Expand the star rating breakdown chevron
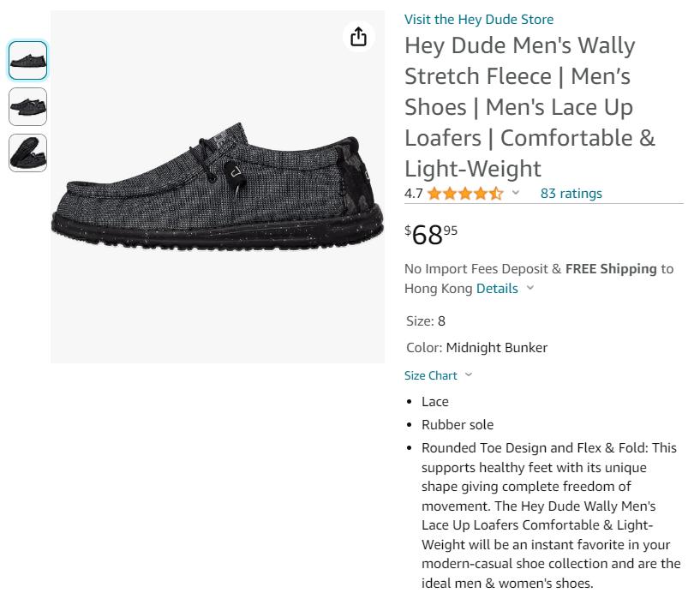The height and width of the screenshot is (599, 700). coord(516,193)
